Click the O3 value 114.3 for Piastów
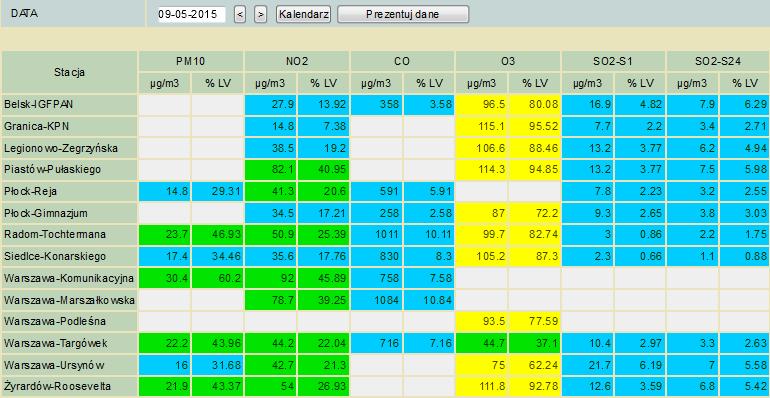 coord(482,170)
